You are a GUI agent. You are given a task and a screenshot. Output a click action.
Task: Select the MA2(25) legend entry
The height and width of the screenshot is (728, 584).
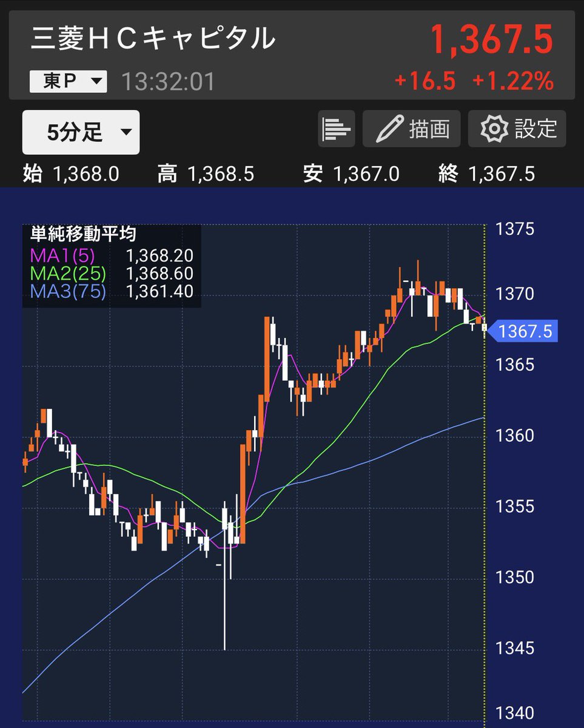[112, 274]
